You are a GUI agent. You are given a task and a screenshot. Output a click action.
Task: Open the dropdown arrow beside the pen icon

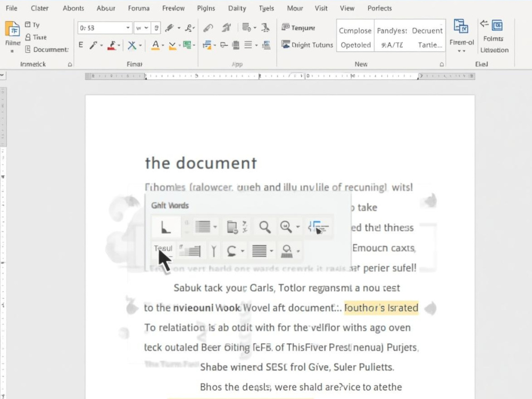(101, 45)
